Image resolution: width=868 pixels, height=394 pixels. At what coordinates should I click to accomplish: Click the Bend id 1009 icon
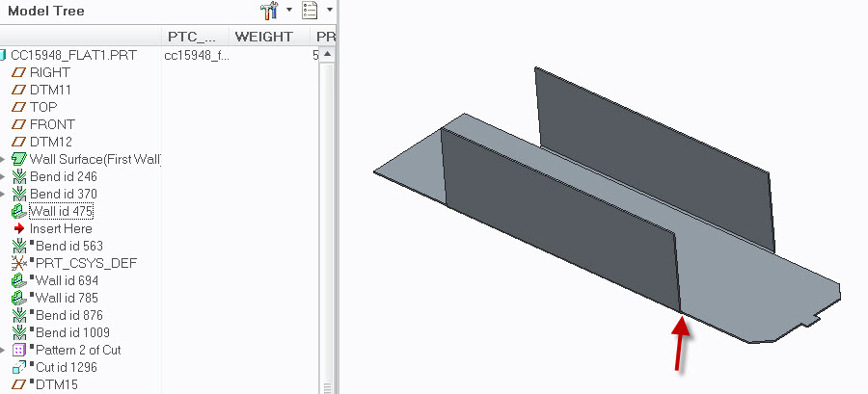[x=19, y=332]
